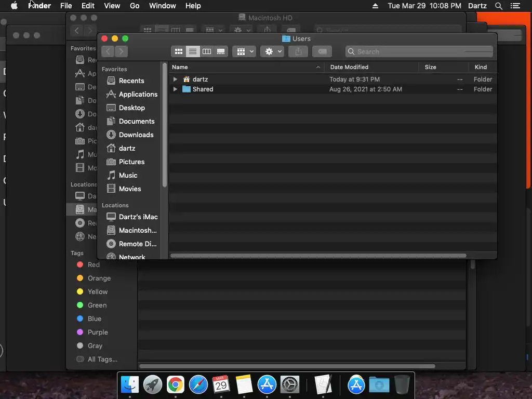Screen dimensions: 532x399
Task: Select the Green tag in Macintosh HD window
Action: click(92, 305)
